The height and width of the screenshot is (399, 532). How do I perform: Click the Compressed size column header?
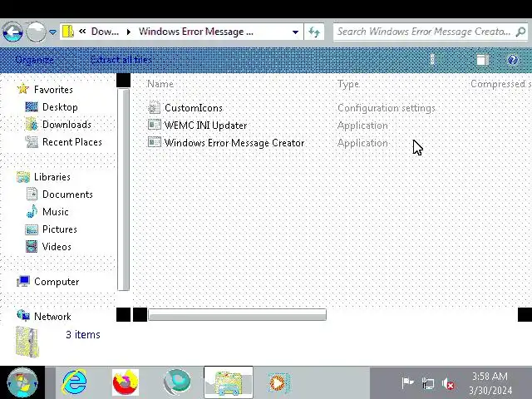(x=500, y=84)
